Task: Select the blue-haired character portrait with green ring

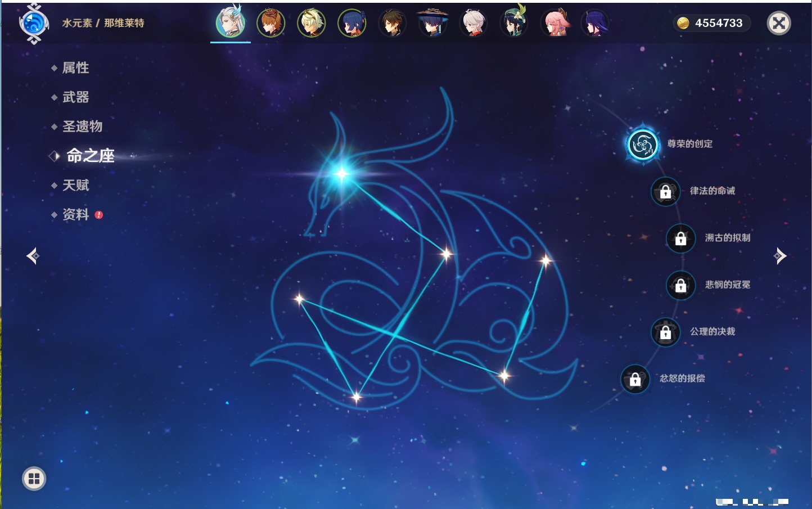Action: (x=352, y=23)
